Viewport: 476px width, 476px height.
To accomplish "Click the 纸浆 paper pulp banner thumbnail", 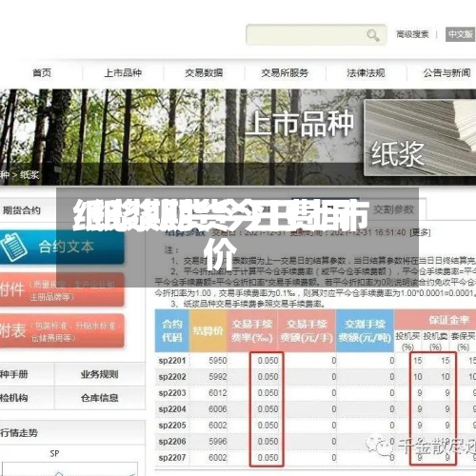I will [x=420, y=138].
